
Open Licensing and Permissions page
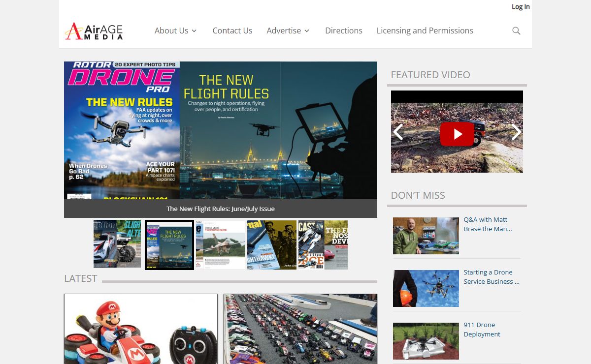pos(425,30)
